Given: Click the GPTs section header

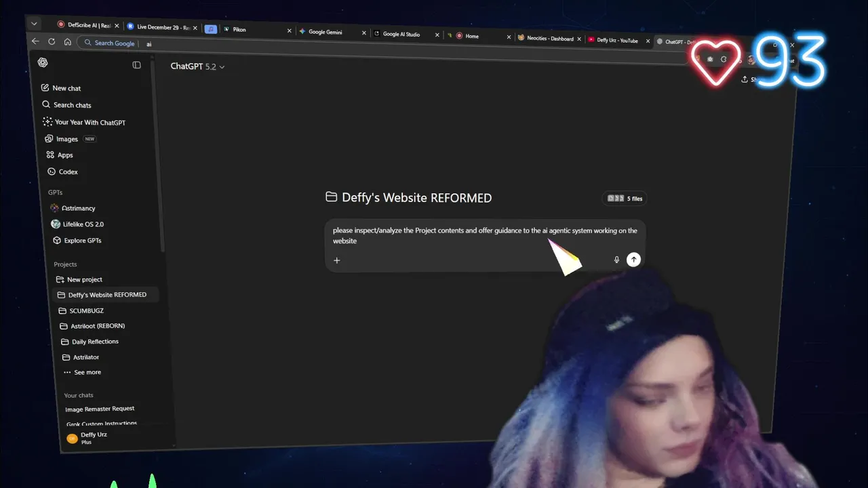Looking at the screenshot, I should pyautogui.click(x=55, y=192).
